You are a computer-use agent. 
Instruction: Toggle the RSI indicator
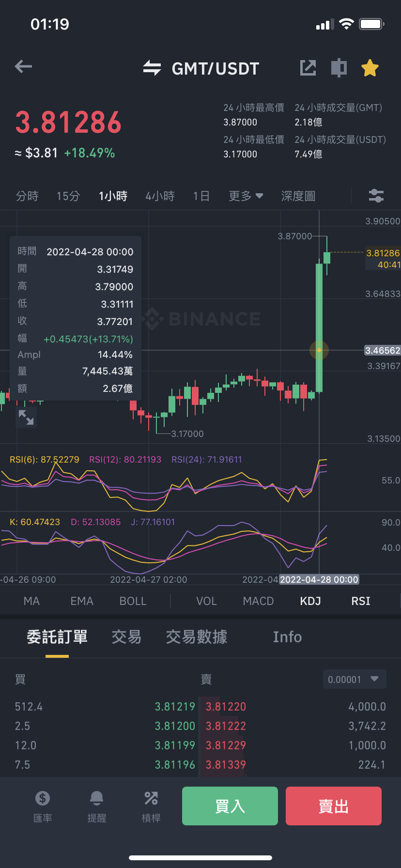[361, 601]
